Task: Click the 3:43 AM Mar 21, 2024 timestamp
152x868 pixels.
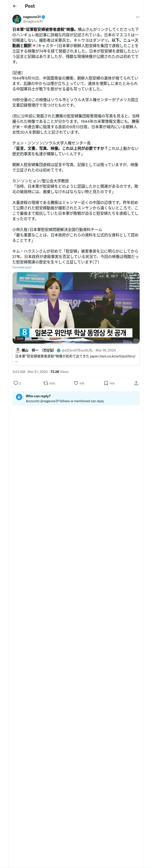Action: pos(30,372)
